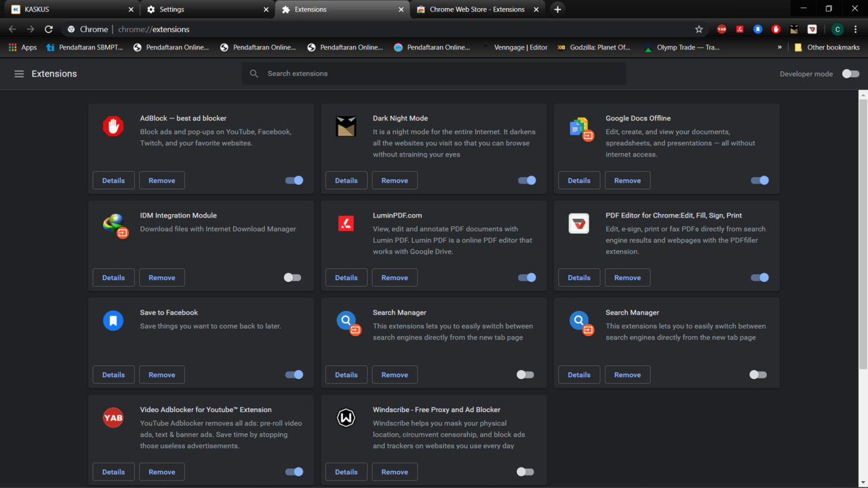Click the AdBlock red hand toolbar icon
The height and width of the screenshot is (488, 868).
pyautogui.click(x=776, y=29)
